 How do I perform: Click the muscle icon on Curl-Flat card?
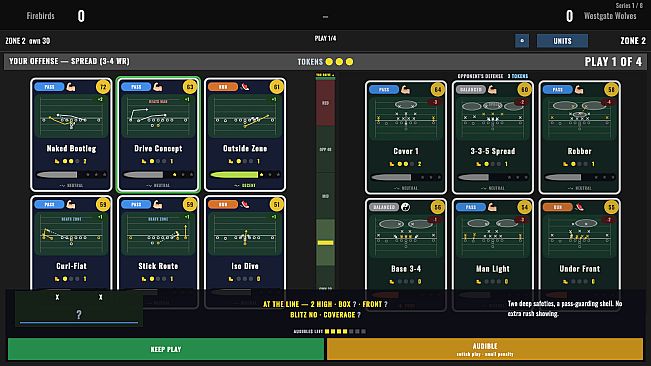(71, 205)
